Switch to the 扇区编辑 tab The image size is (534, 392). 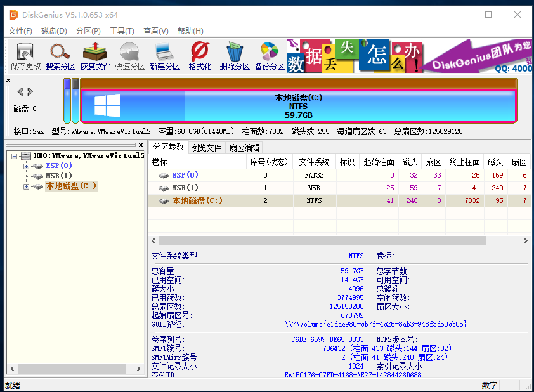coord(244,148)
